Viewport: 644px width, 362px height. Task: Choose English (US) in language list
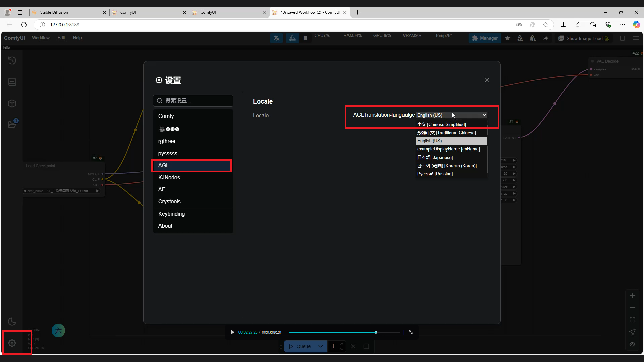[451, 141]
